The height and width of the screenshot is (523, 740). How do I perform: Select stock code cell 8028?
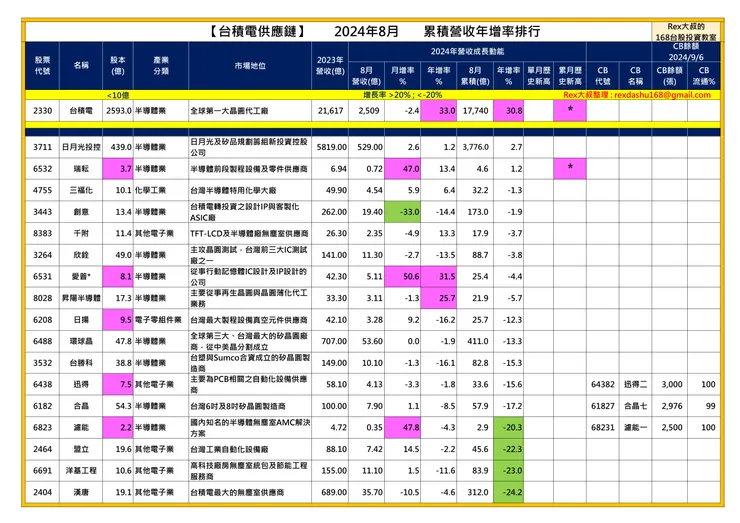pos(42,298)
